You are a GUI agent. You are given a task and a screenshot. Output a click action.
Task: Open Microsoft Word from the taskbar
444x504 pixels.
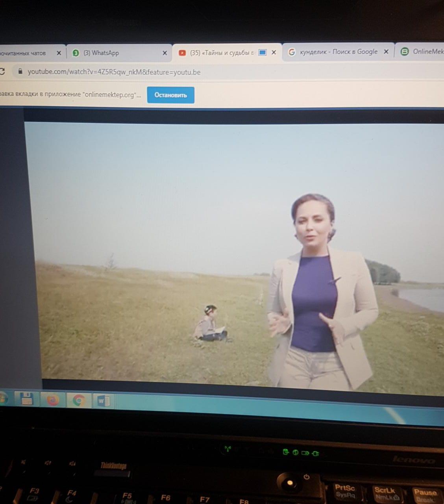(x=104, y=401)
